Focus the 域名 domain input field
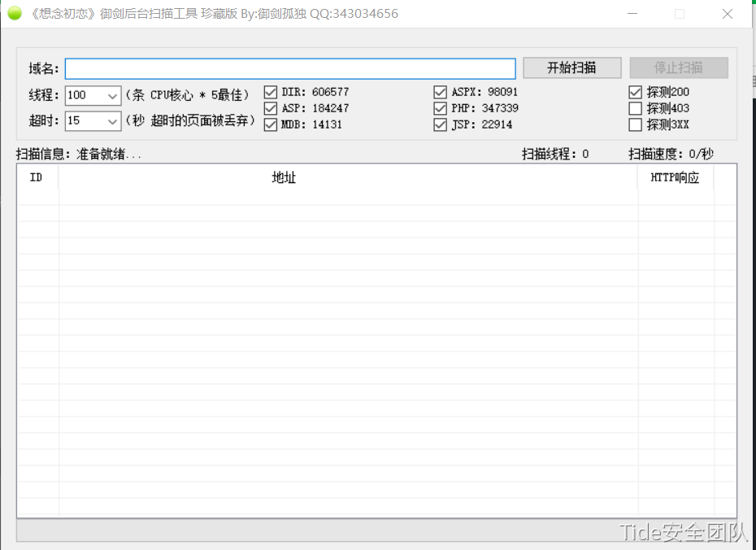This screenshot has width=756, height=550. [x=290, y=68]
